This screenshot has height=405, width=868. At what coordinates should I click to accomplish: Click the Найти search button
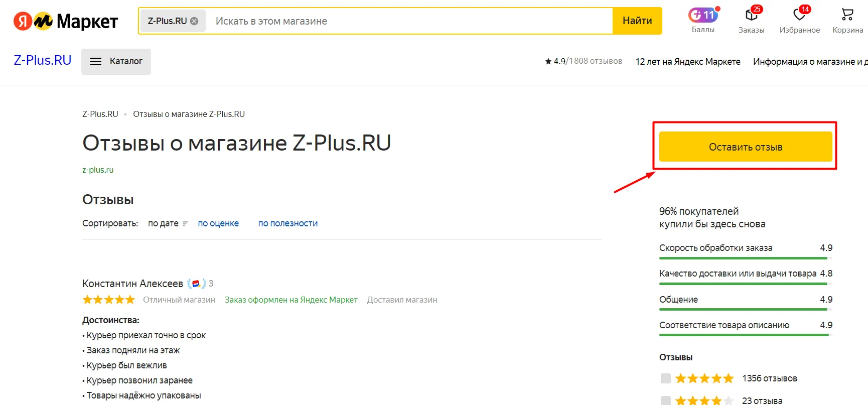[637, 21]
